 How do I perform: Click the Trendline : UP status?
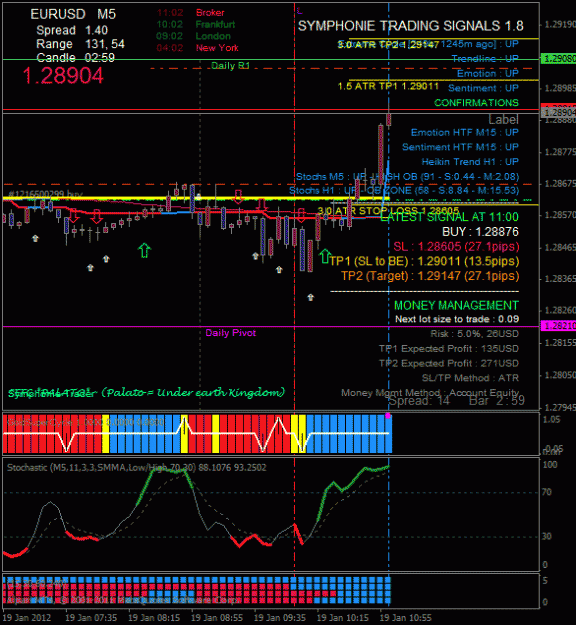pyautogui.click(x=485, y=59)
